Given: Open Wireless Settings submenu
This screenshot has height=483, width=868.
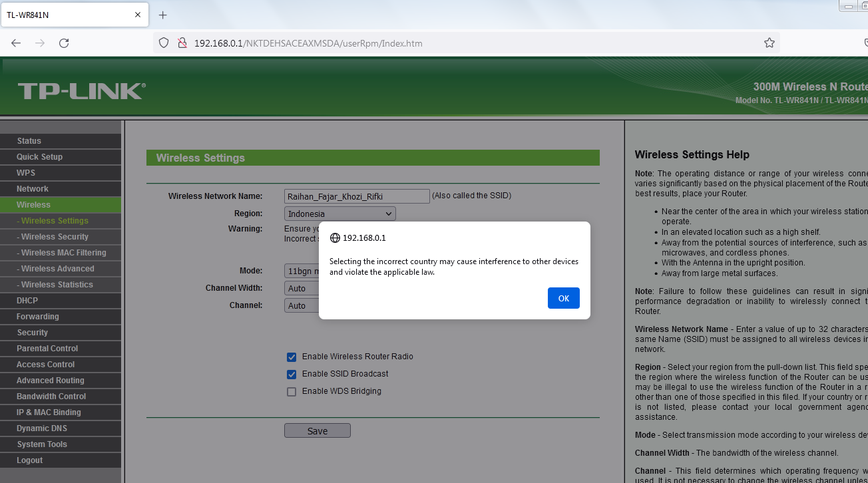Looking at the screenshot, I should 61,221.
